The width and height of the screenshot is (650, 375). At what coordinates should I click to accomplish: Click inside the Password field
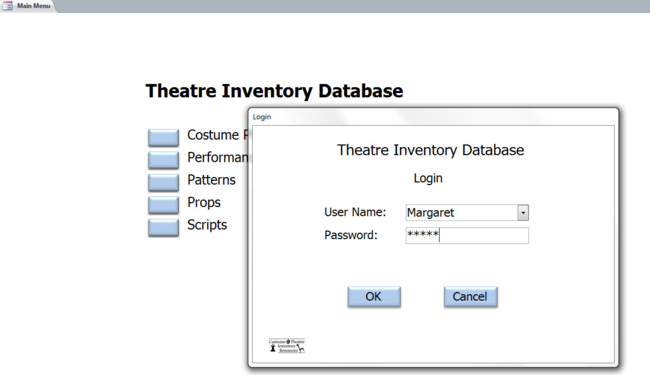tap(467, 235)
